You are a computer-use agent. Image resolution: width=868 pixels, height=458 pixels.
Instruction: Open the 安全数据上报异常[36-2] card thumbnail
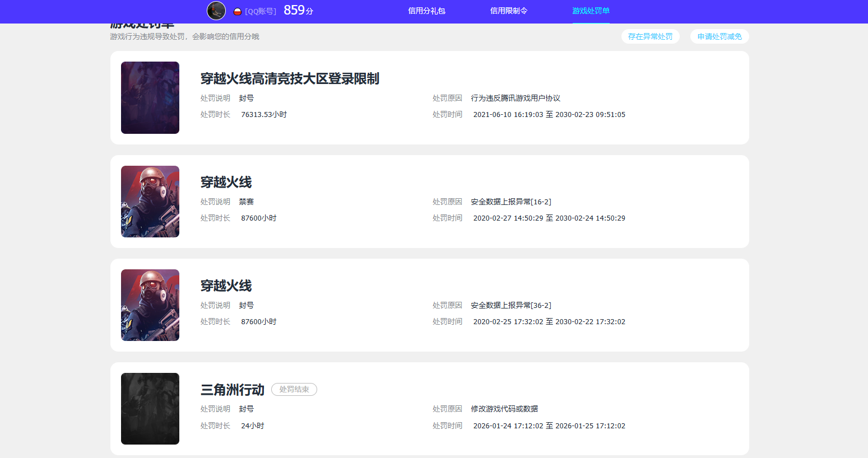(150, 305)
